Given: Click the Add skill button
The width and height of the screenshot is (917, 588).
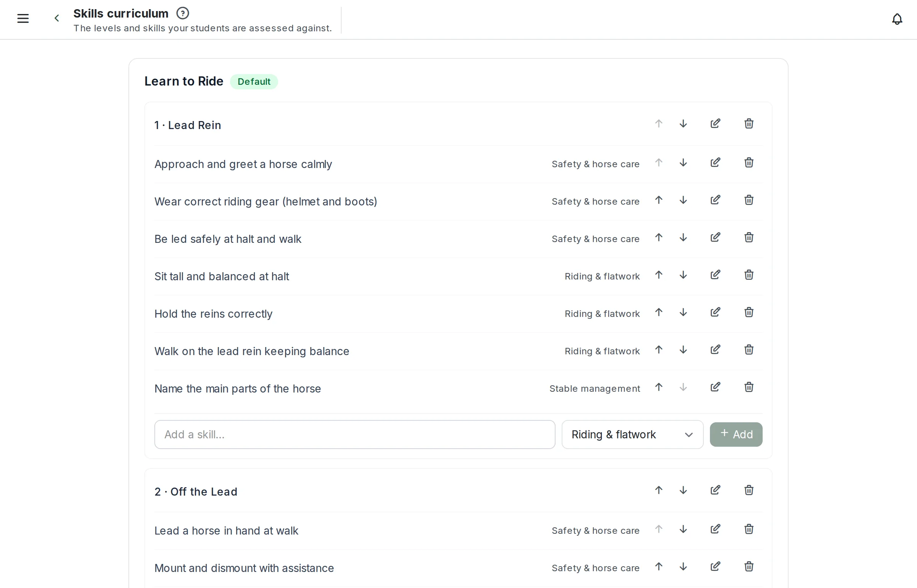Looking at the screenshot, I should click(736, 435).
